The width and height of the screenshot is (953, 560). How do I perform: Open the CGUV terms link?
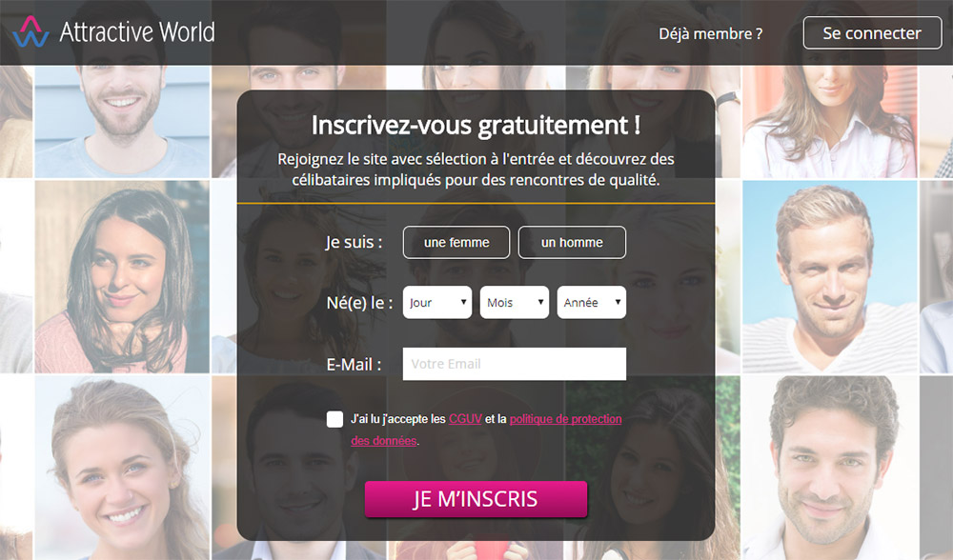click(x=465, y=419)
